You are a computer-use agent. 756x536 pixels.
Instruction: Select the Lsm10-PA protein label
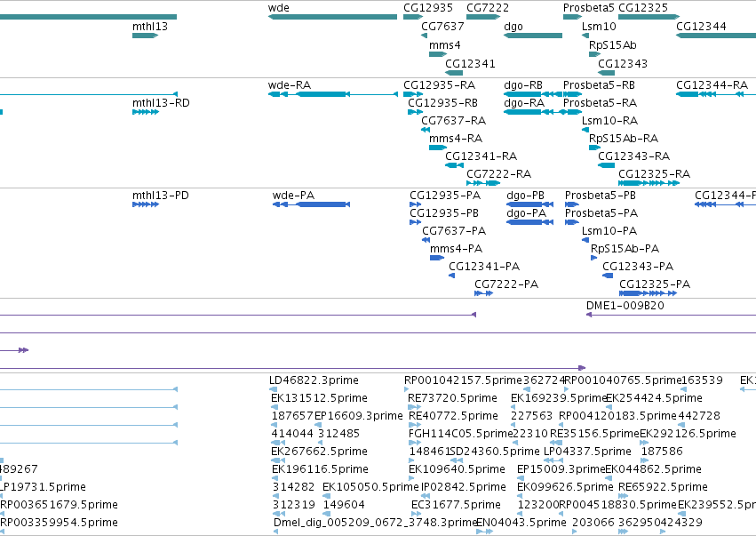point(609,231)
